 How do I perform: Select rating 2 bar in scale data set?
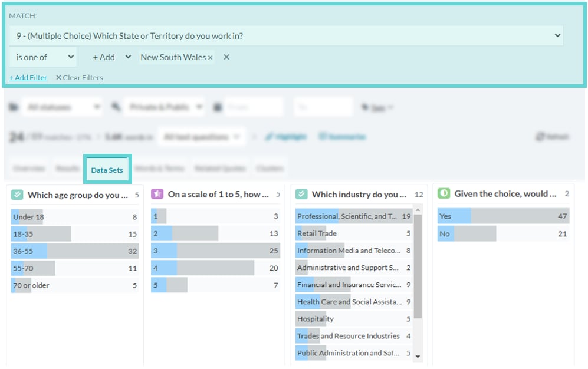coord(216,233)
